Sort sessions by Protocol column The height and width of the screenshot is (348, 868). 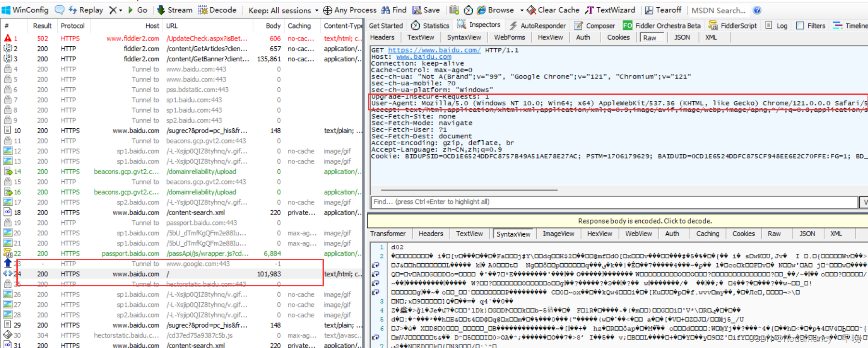point(73,26)
